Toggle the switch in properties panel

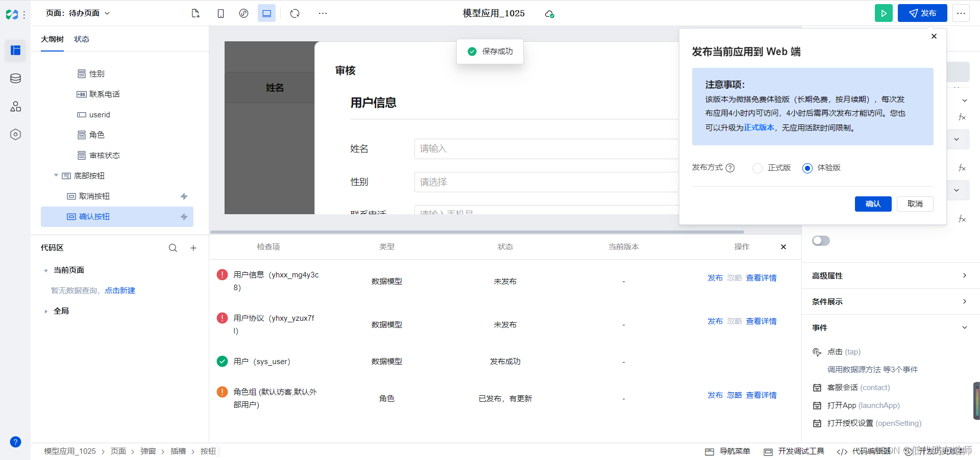click(821, 241)
